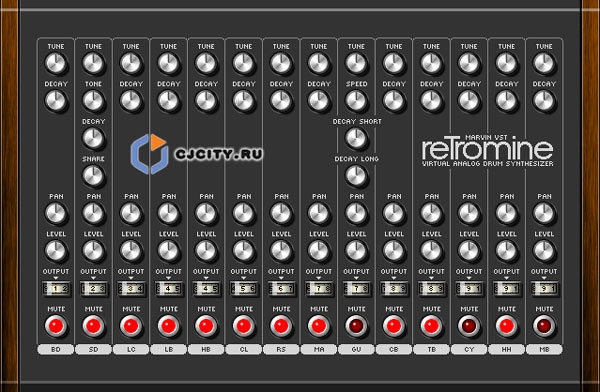600x392 pixels.
Task: Click the GU channel Decay Short knob
Action: click(356, 138)
